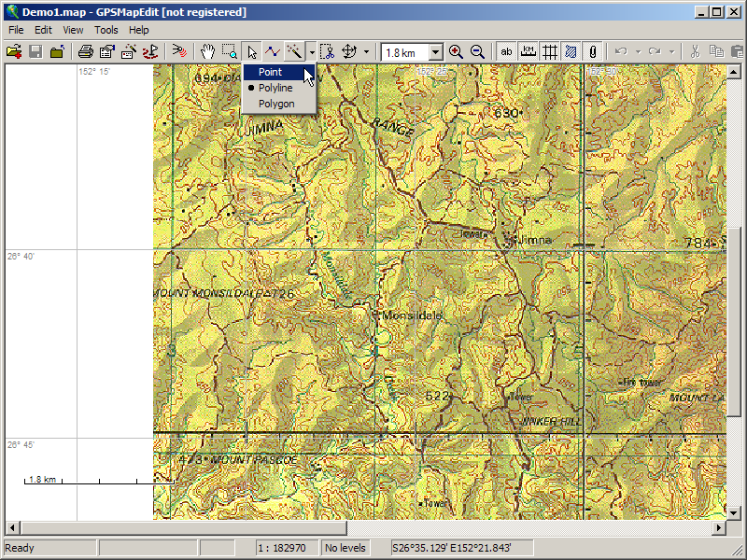Expand the transform tool dropdown arrow
The width and height of the screenshot is (747, 560).
pos(366,51)
